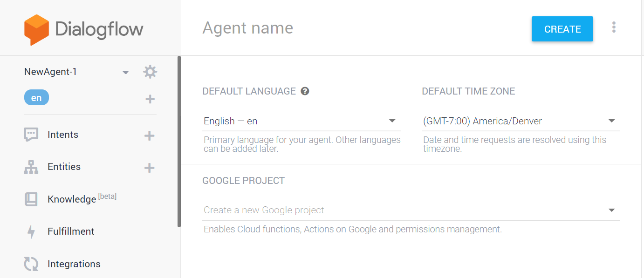Click the CREATE button
This screenshot has width=644, height=278.
click(x=562, y=29)
